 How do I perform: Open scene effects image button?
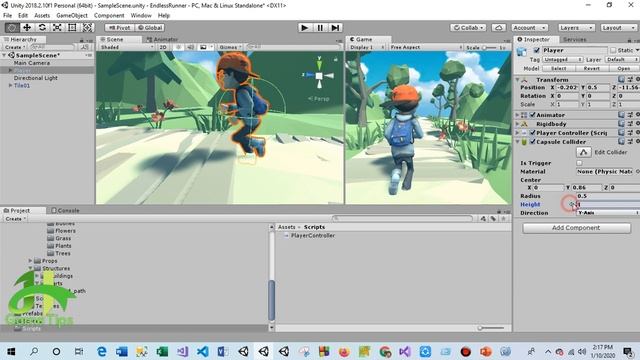203,47
